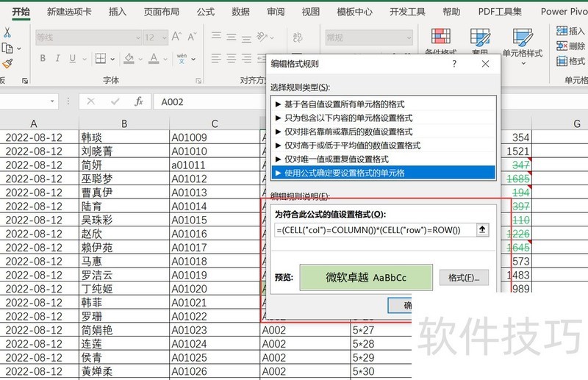
Task: Open the 数据 ribbon tab
Action: tap(240, 12)
